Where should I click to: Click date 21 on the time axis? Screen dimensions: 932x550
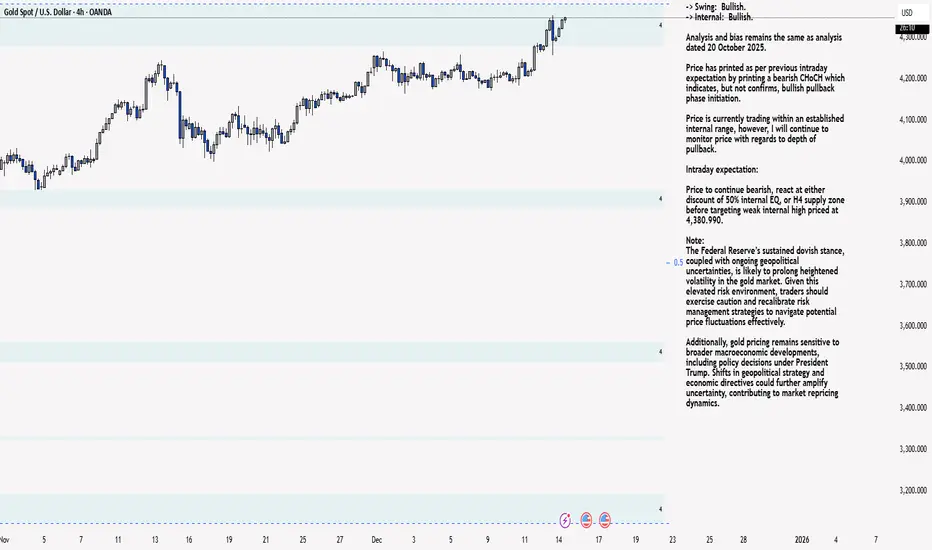tap(266, 540)
